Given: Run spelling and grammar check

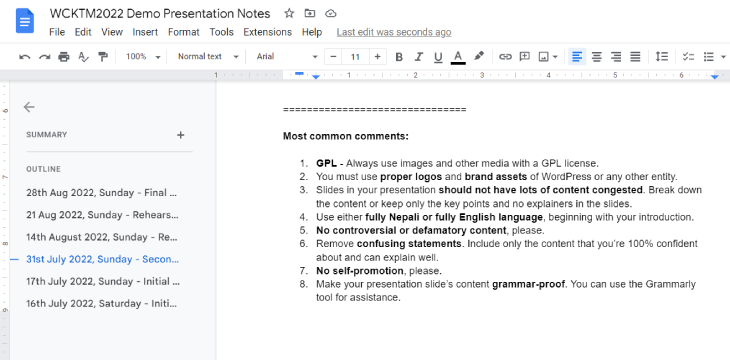Looking at the screenshot, I should pyautogui.click(x=83, y=57).
